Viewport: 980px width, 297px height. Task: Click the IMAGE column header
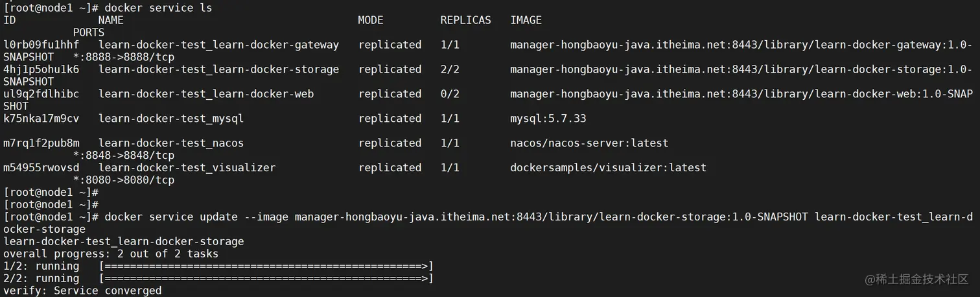pyautogui.click(x=526, y=20)
